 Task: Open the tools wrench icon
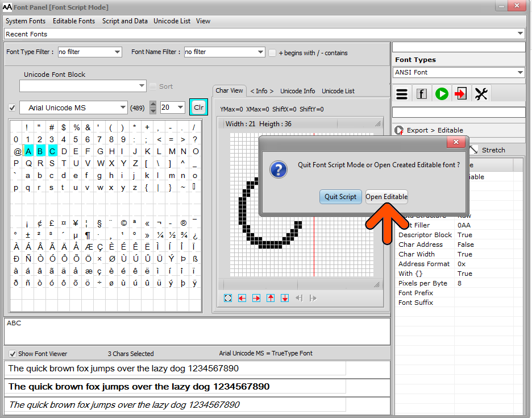tap(481, 94)
